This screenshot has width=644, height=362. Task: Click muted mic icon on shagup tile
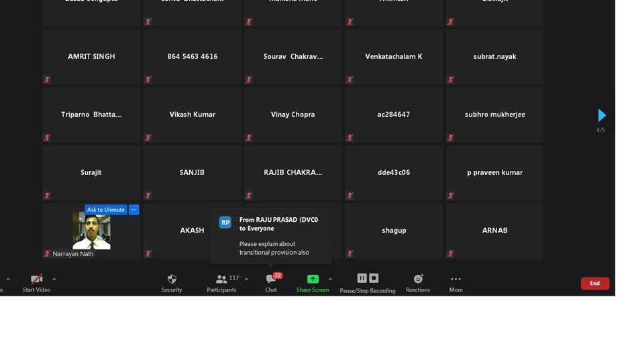tap(350, 253)
